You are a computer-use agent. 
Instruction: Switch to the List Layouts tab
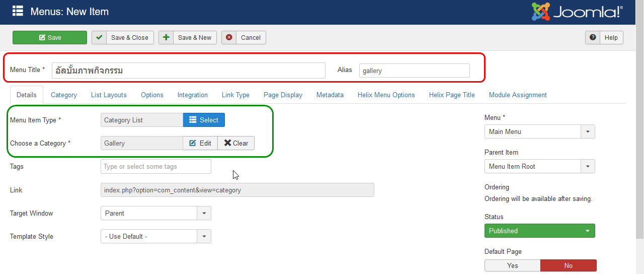[x=109, y=95]
